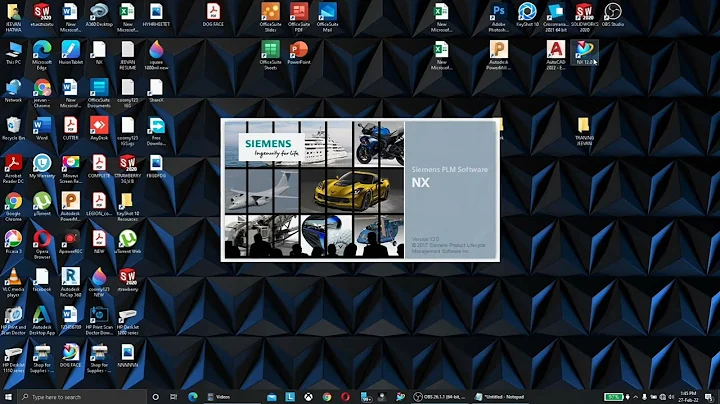Screen dimensions: 720x404
Task: Select the ShareX desktop shortcut
Action: click(156, 90)
